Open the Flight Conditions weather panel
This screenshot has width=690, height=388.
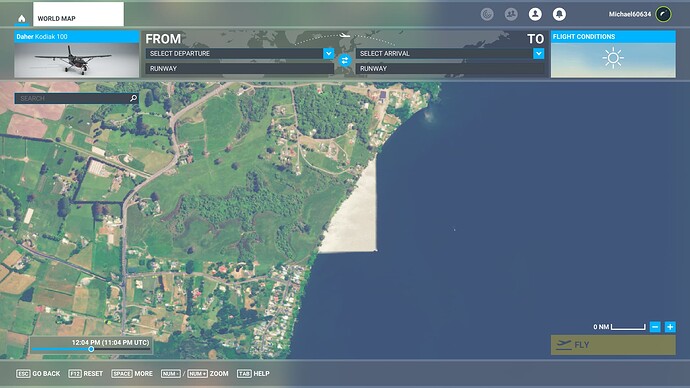point(613,54)
